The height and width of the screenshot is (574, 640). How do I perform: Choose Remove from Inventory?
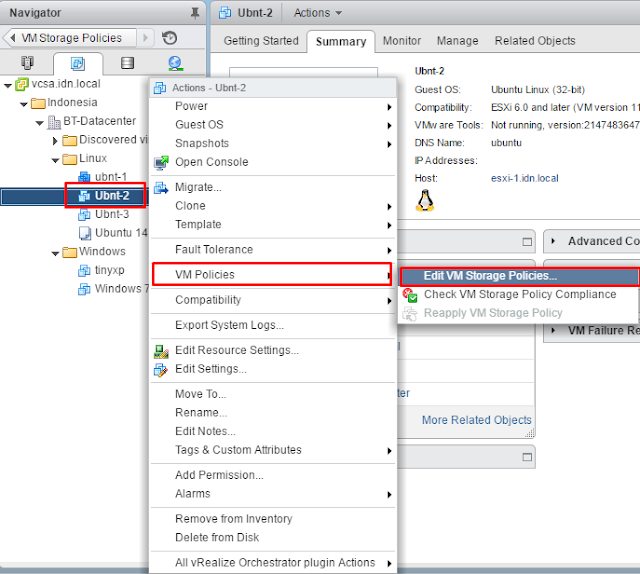coord(273,519)
